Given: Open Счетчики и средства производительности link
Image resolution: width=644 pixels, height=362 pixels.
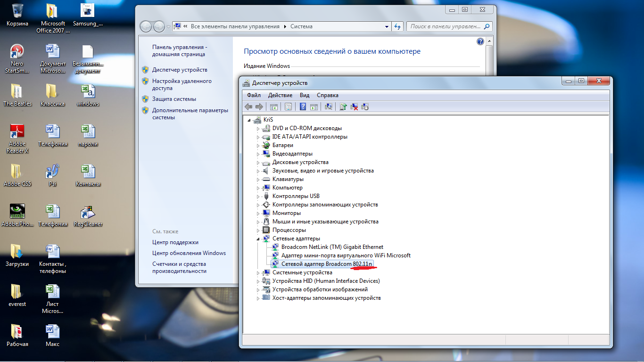Looking at the screenshot, I should [179, 268].
